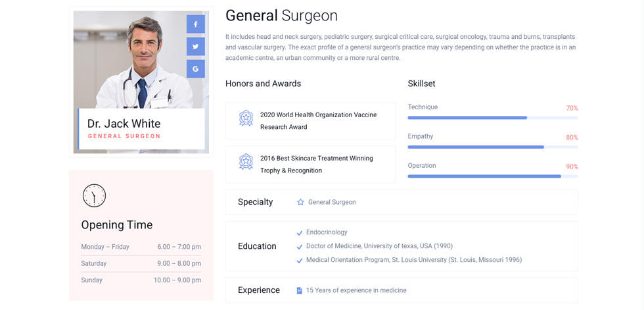The width and height of the screenshot is (644, 310).
Task: Click the checkmark beside Doctor of Medicine
Action: tap(300, 247)
